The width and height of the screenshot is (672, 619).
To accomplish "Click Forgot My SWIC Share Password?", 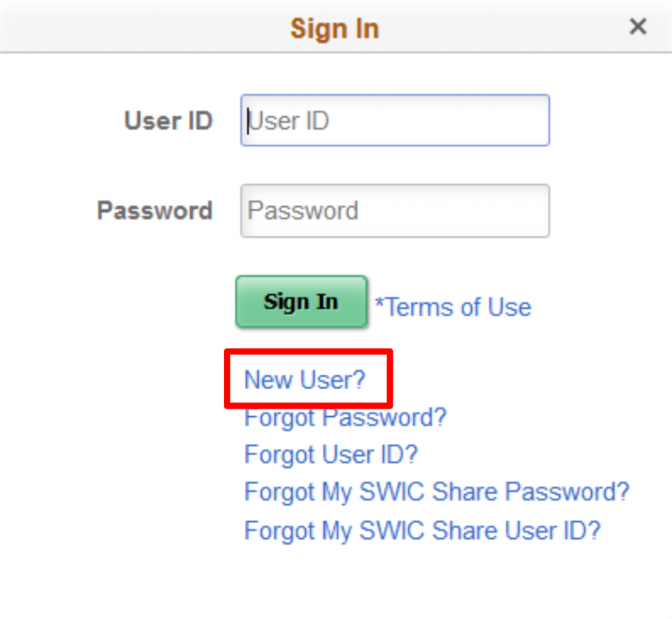I will point(436,492).
